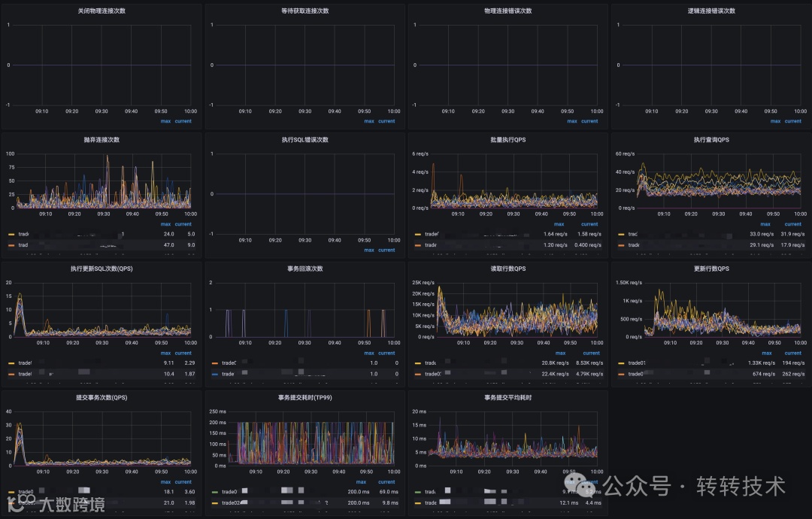Sort by current in 物理连接错误次数 legend
This screenshot has height=519, width=812.
tap(590, 121)
